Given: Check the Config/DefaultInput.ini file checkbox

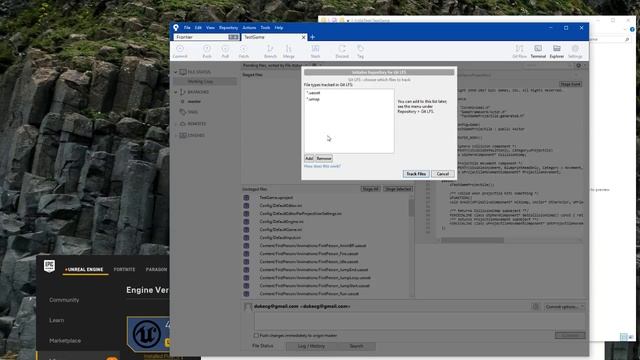Looking at the screenshot, I should click(x=246, y=238).
